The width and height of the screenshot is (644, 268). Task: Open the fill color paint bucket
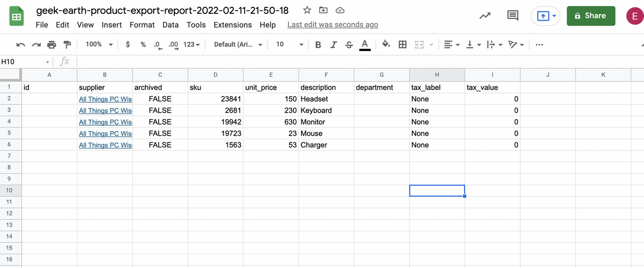pos(386,45)
